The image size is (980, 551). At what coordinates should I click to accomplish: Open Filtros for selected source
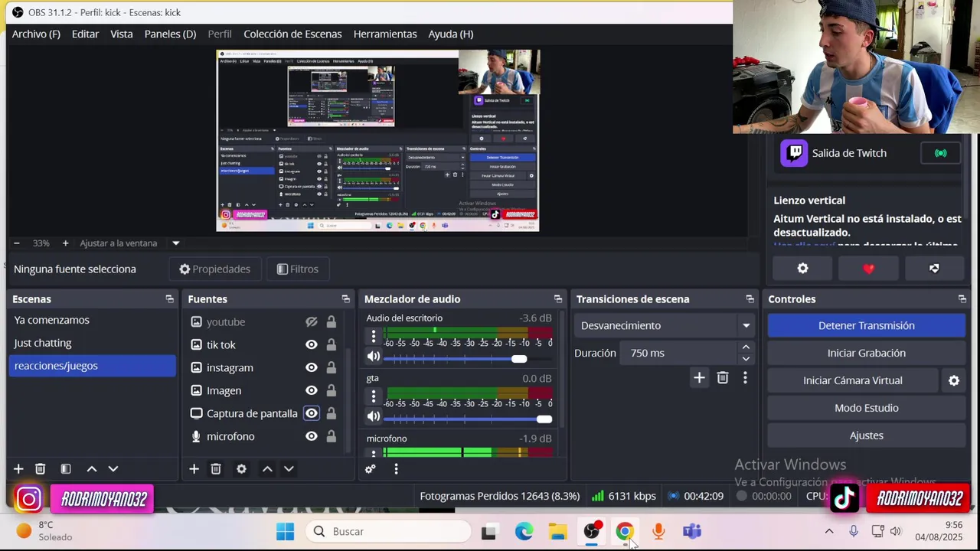pyautogui.click(x=297, y=269)
